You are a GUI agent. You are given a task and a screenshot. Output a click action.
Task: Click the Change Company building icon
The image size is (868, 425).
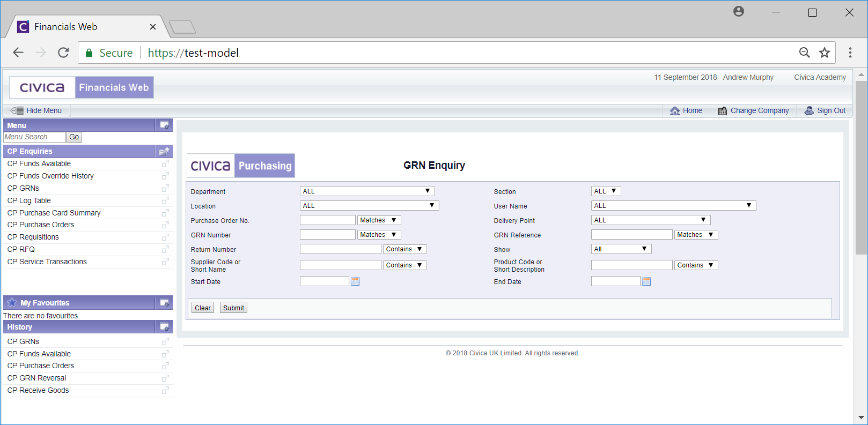pos(723,111)
